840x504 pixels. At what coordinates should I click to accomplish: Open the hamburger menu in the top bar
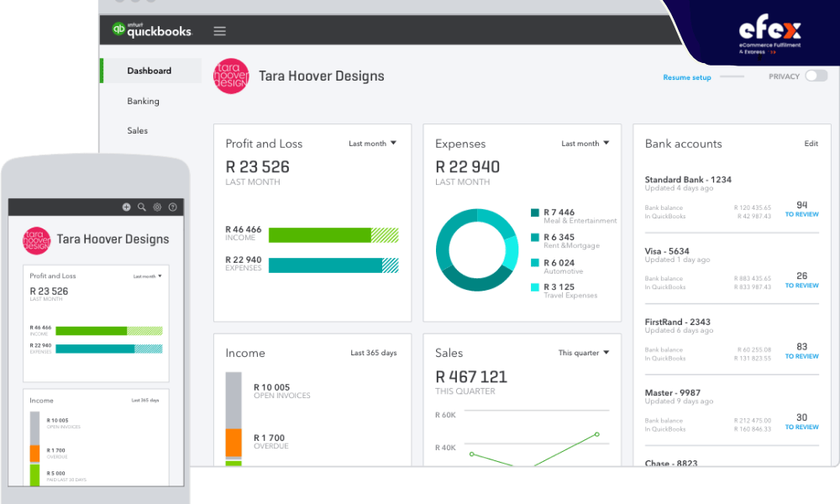pyautogui.click(x=219, y=31)
